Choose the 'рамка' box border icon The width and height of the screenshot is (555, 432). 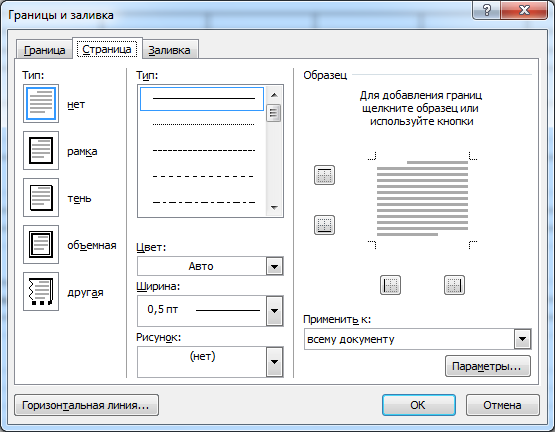pyautogui.click(x=41, y=151)
